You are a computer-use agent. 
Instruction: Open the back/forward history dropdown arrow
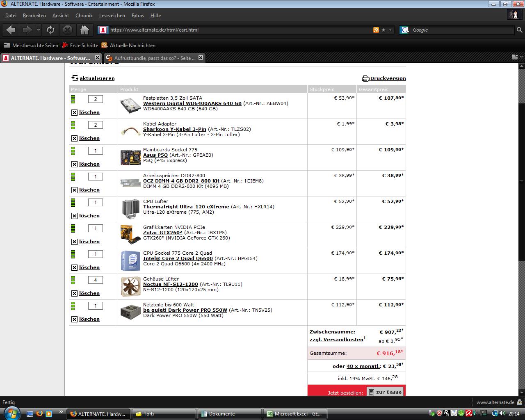(39, 30)
